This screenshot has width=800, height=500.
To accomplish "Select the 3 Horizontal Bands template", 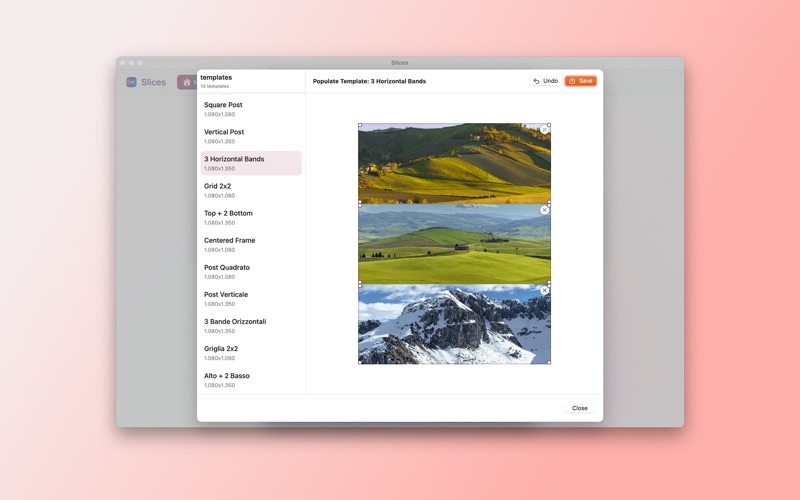I will 251,163.
